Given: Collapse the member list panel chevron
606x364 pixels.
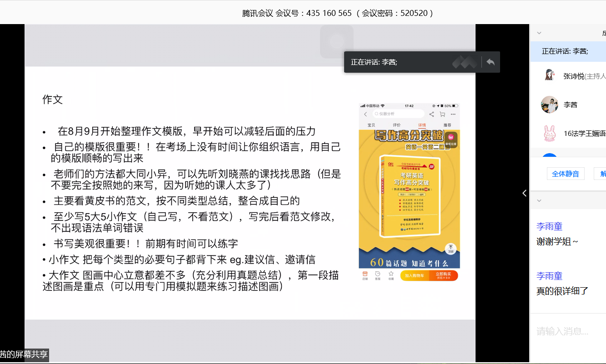Looking at the screenshot, I should click(x=539, y=33).
